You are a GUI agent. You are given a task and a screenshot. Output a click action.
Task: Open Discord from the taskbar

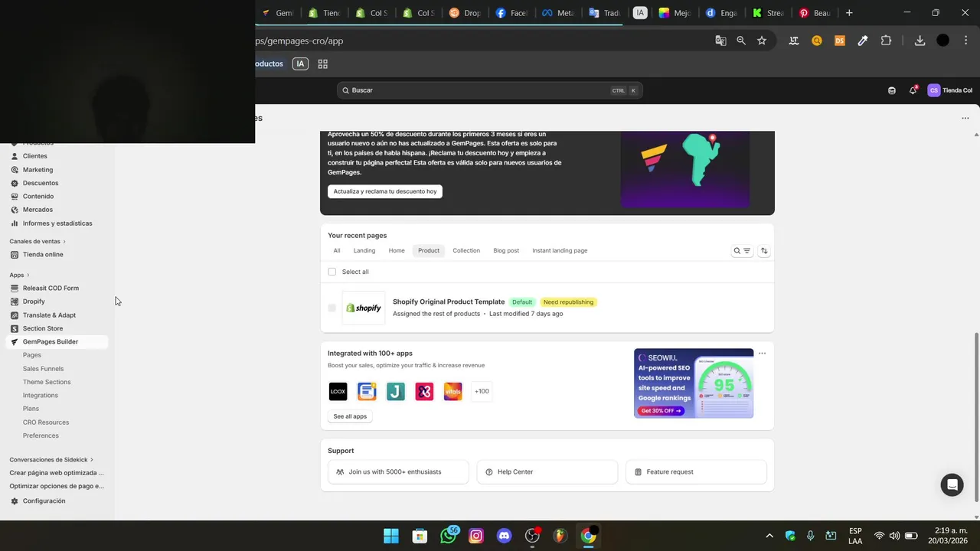(504, 536)
